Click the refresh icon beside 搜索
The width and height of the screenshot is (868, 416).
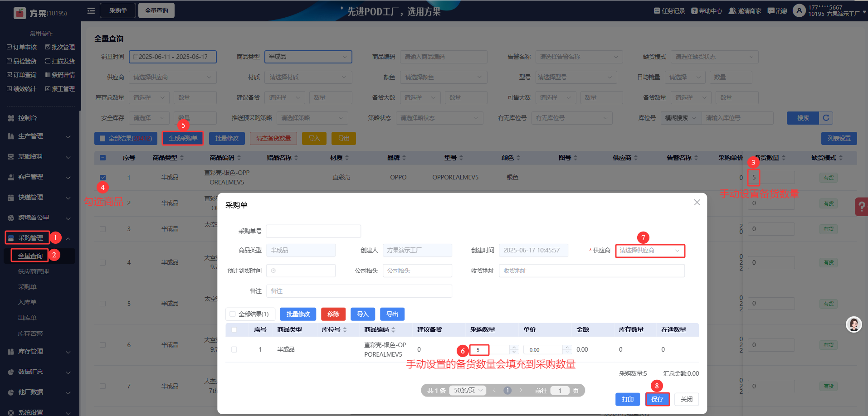coord(826,118)
